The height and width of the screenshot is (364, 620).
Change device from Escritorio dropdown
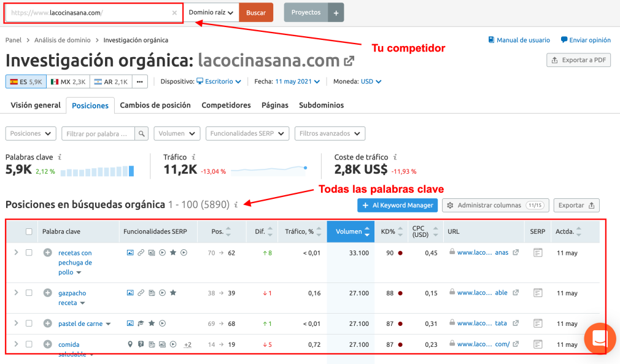point(219,82)
